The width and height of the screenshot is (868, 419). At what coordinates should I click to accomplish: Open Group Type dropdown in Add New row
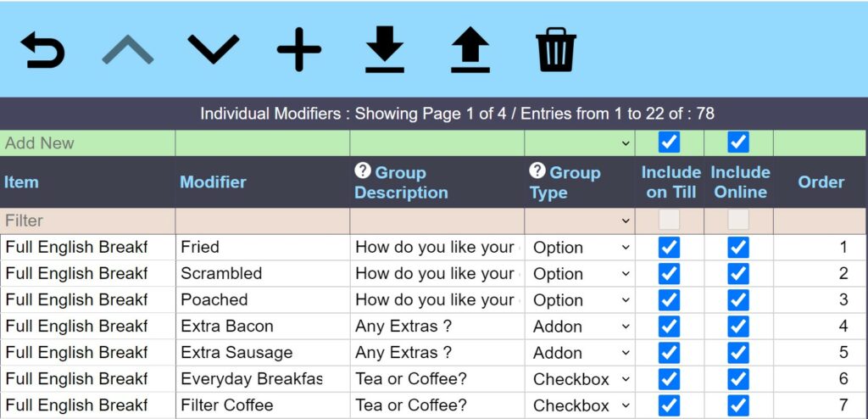(x=580, y=143)
